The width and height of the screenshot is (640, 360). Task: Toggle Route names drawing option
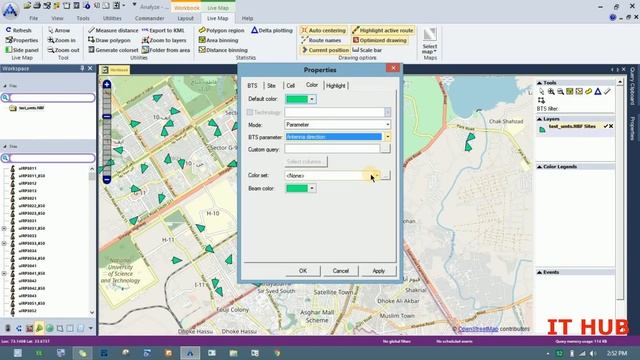[x=321, y=40]
